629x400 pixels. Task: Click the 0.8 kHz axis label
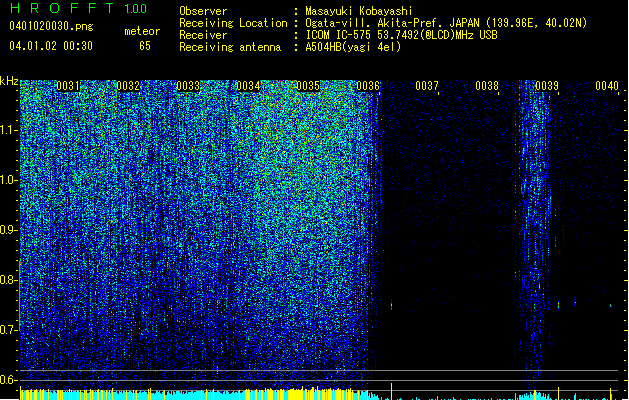point(9,280)
